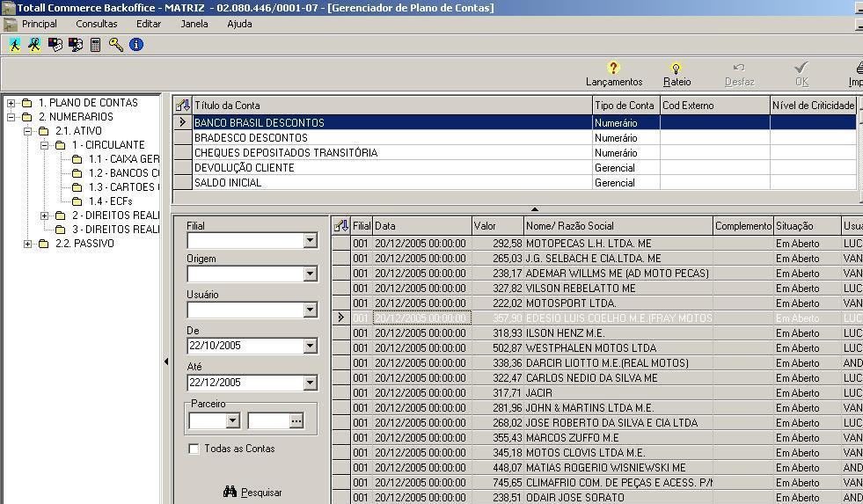
Task: Click the Rateio light bulb icon
Action: point(676,69)
